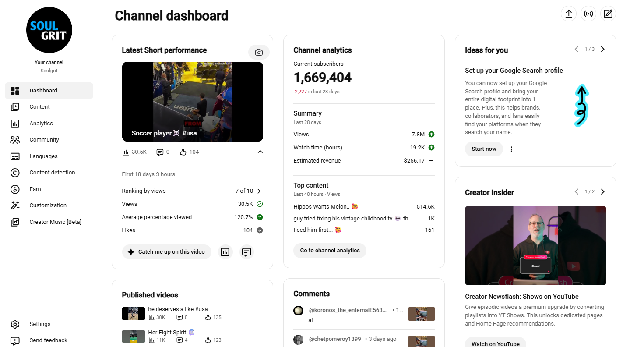Open Content in the sidebar
Image resolution: width=644 pixels, height=347 pixels.
[49, 107]
